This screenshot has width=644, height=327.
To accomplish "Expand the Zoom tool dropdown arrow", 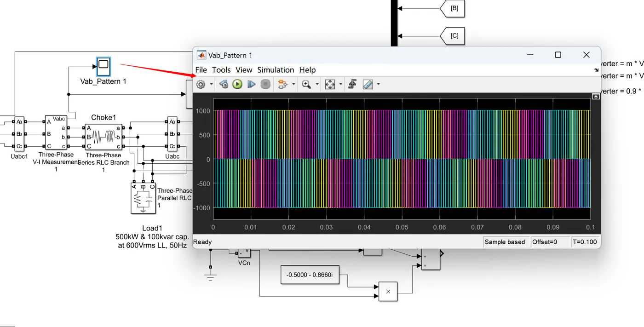I will pos(317,84).
